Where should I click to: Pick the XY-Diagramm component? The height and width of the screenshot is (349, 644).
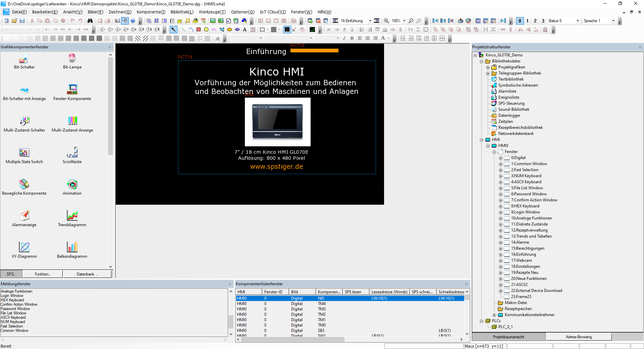(24, 251)
